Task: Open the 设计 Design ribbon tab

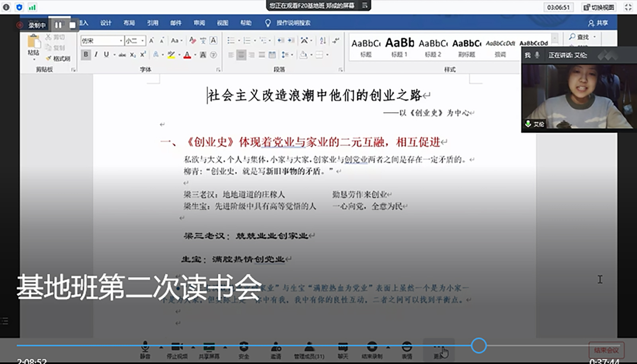Action: coord(106,23)
